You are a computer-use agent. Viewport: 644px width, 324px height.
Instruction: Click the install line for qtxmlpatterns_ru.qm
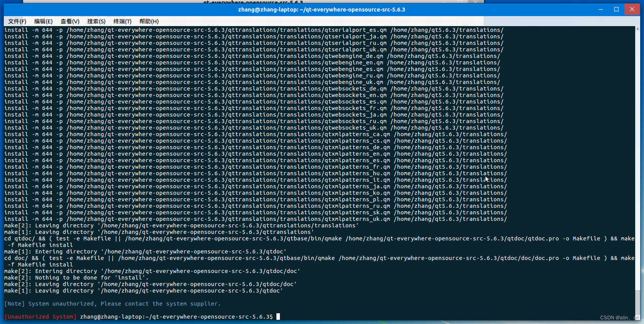[256, 206]
